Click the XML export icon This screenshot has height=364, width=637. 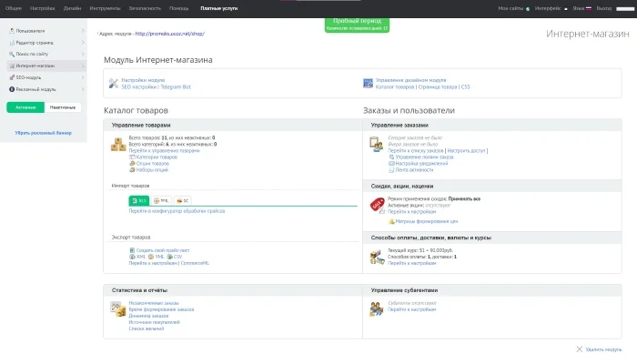(132, 258)
